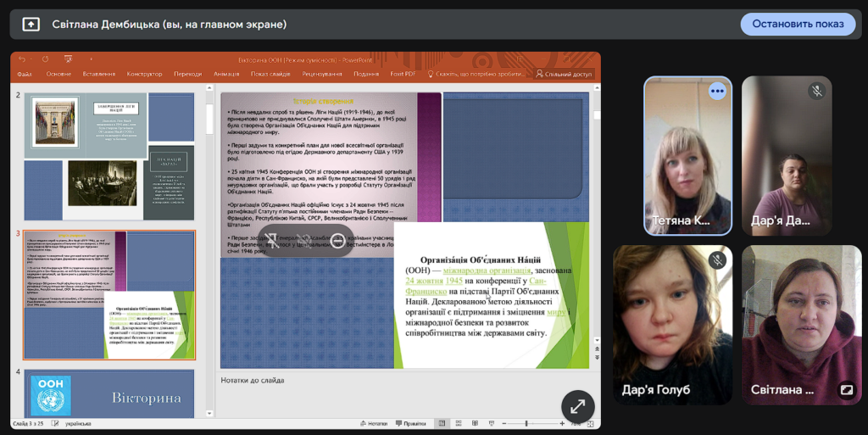Open the Quick Access Toolbar customize dropdown
Screen dimensions: 868x435
[91, 59]
